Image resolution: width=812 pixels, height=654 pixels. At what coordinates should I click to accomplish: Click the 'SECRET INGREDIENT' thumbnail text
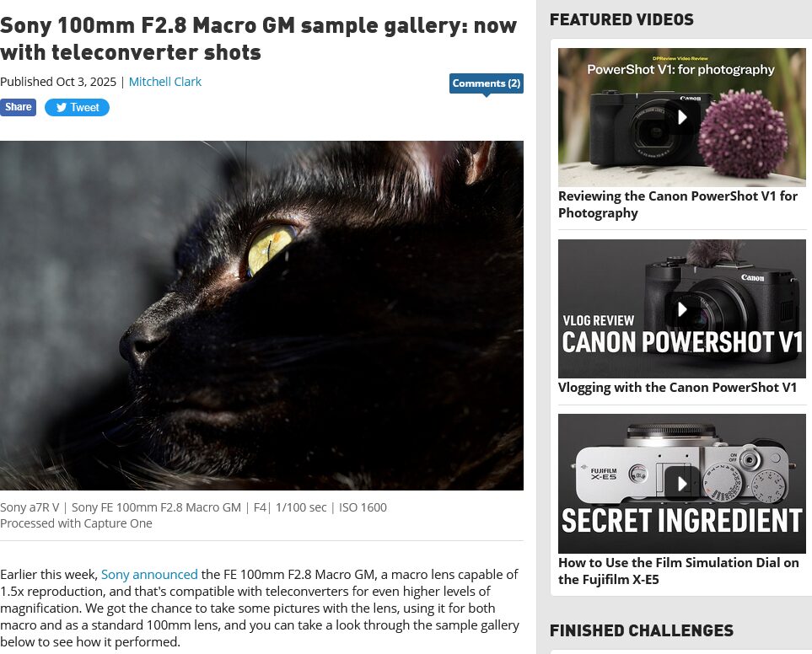[x=682, y=521]
